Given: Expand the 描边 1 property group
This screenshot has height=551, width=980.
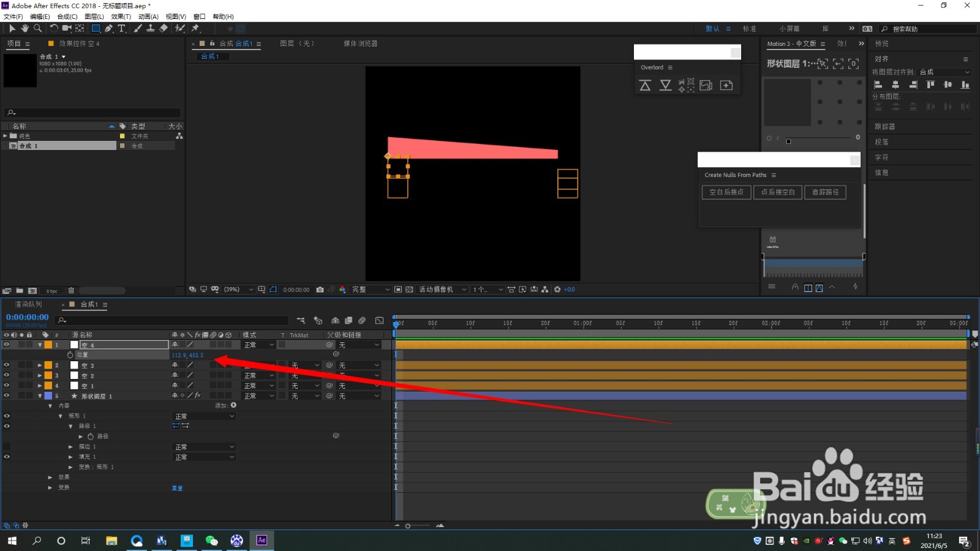Looking at the screenshot, I should 70,447.
